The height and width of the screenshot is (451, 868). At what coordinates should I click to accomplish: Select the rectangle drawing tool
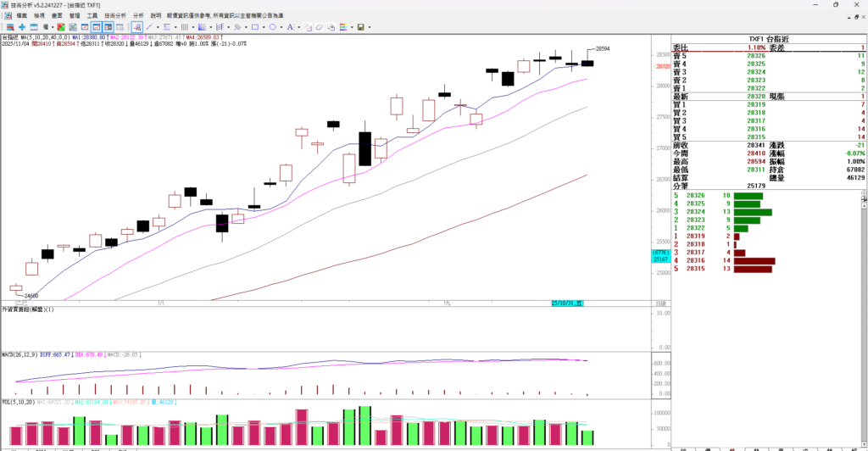click(255, 27)
